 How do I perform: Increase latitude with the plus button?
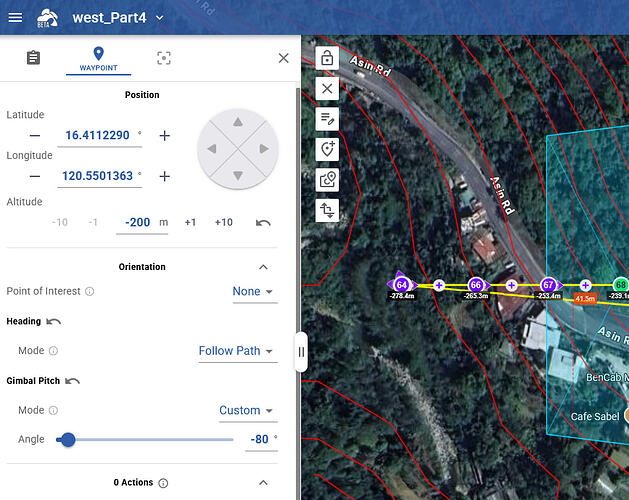[x=164, y=136]
